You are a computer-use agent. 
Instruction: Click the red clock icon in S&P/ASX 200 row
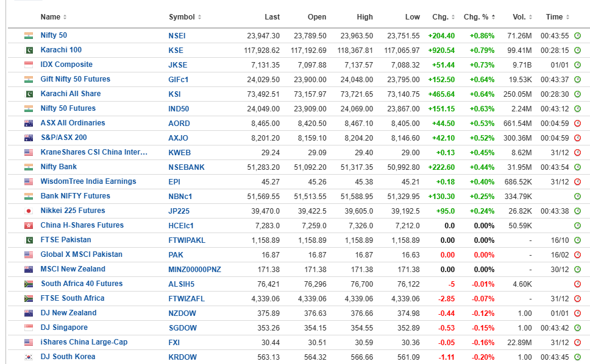[x=578, y=138]
